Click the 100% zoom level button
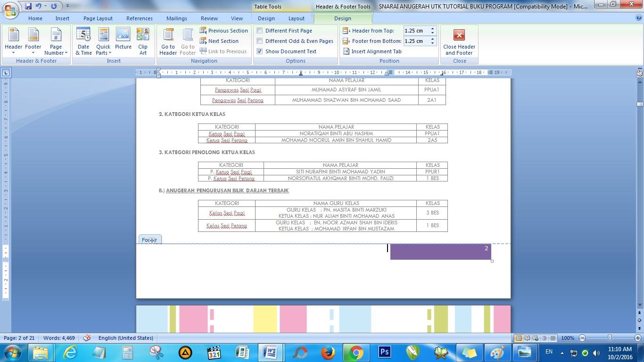The height and width of the screenshot is (362, 644). pyautogui.click(x=568, y=338)
